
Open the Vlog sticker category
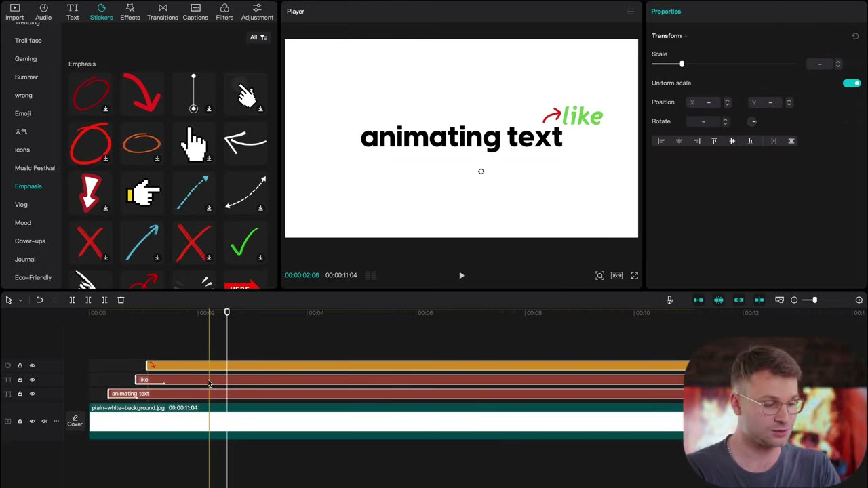(x=21, y=205)
